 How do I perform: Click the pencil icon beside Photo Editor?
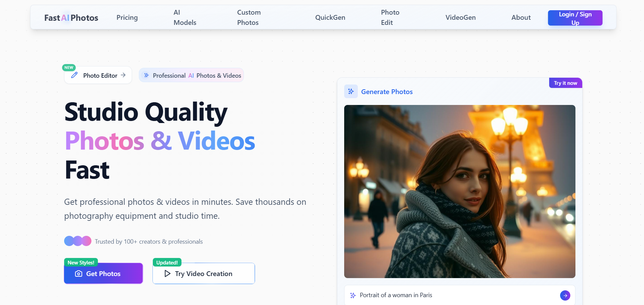pos(74,75)
